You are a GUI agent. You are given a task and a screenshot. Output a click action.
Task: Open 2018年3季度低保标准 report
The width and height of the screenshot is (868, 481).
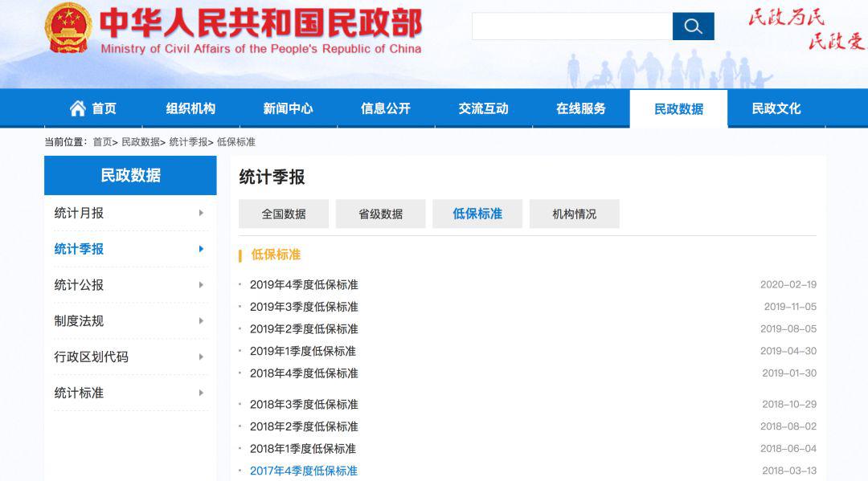click(304, 404)
